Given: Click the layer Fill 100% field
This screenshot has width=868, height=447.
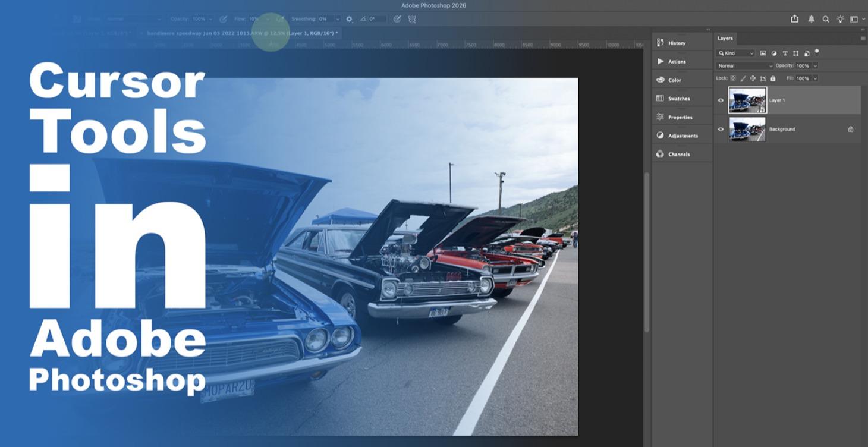Looking at the screenshot, I should click(803, 78).
